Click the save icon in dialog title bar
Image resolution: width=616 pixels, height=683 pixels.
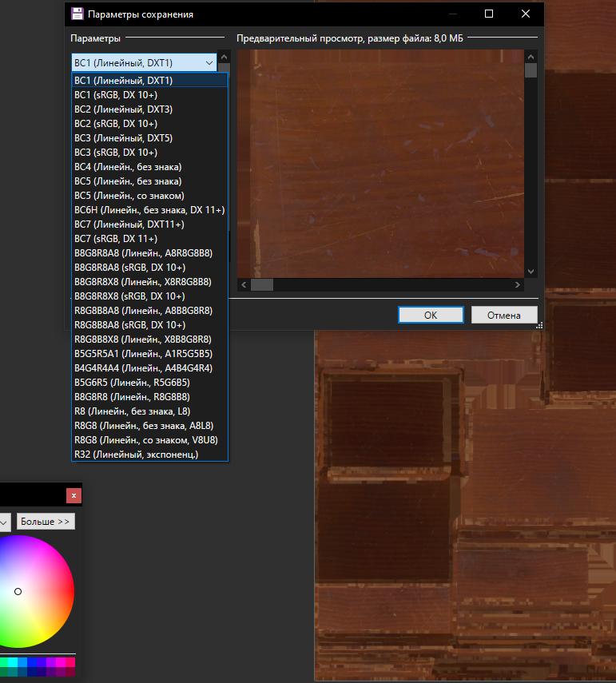[x=77, y=14]
